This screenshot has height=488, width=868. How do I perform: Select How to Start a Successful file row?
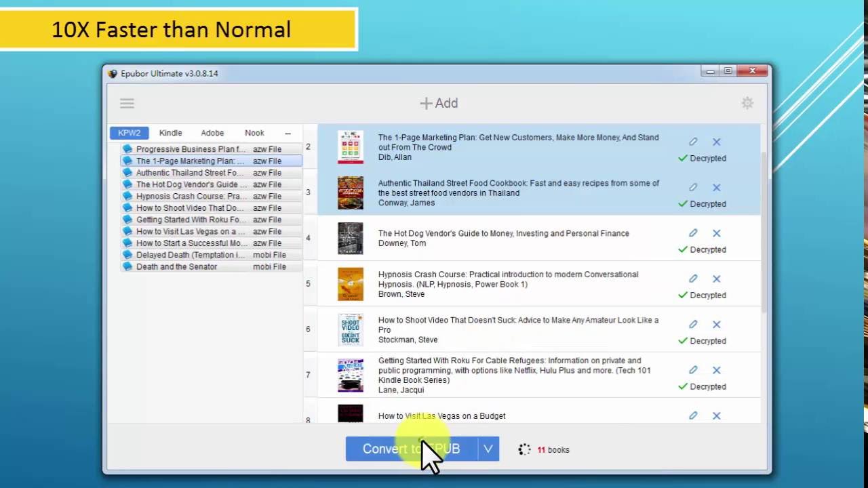point(211,243)
